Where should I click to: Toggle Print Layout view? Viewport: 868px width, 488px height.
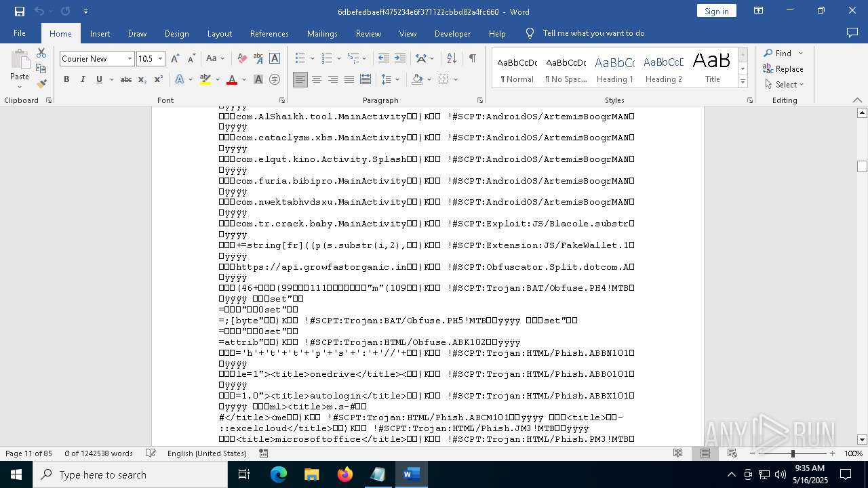point(705,453)
